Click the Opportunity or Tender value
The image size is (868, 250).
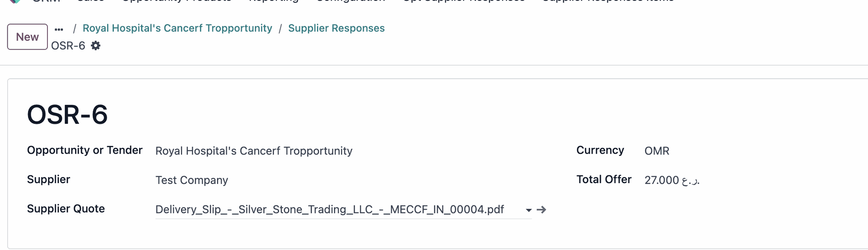tap(254, 151)
